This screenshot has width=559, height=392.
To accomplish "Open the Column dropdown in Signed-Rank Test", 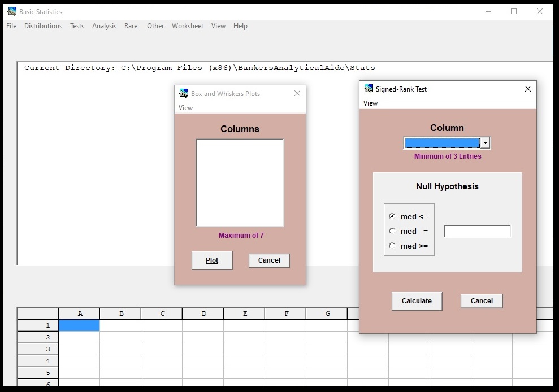I will [x=485, y=143].
